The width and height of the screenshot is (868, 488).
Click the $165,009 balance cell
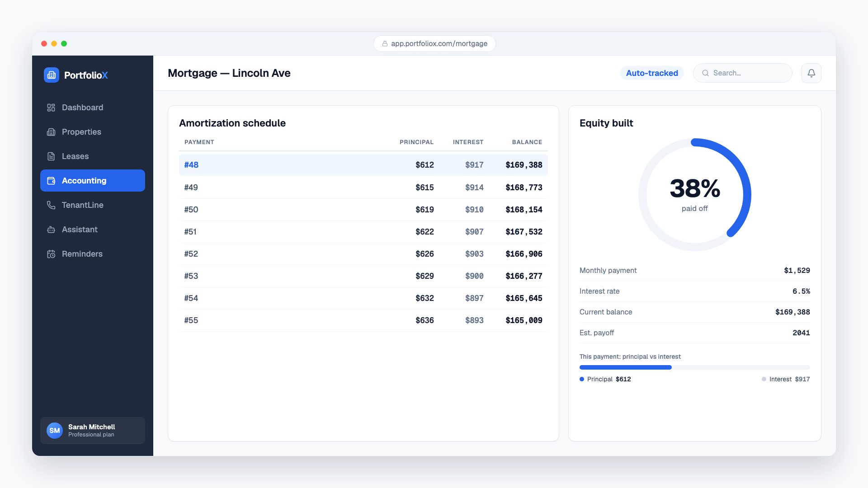524,320
